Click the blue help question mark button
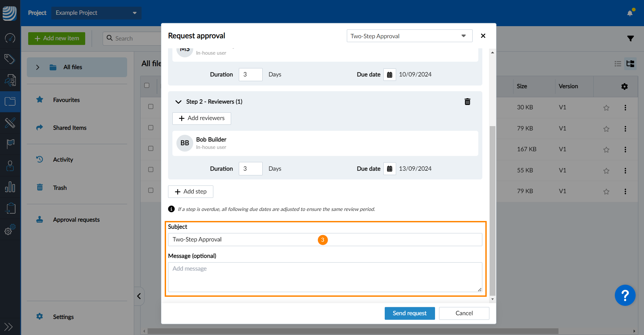Viewport: 644px width, 335px height. pos(625,295)
